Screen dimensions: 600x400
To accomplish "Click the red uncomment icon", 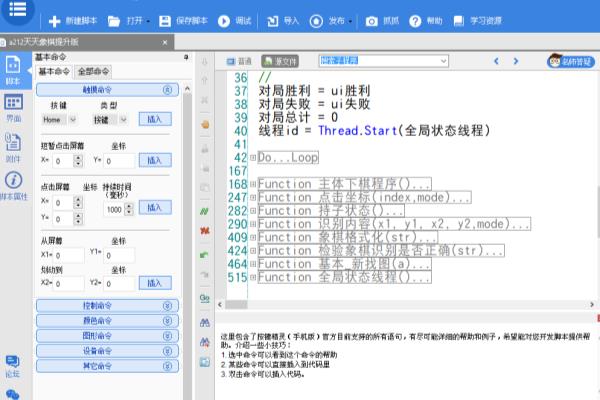I will pyautogui.click(x=205, y=231).
